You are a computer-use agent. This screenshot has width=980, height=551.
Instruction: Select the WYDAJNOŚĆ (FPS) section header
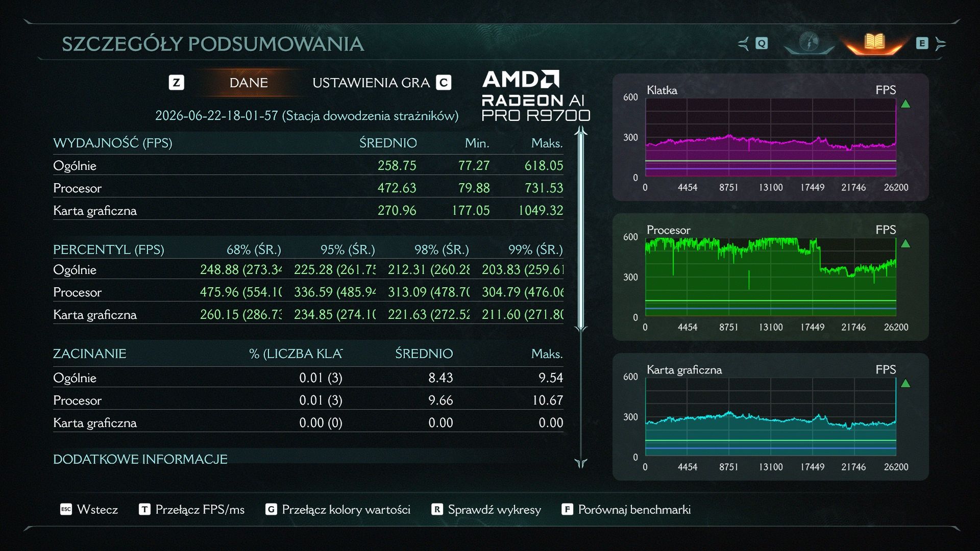coord(113,143)
